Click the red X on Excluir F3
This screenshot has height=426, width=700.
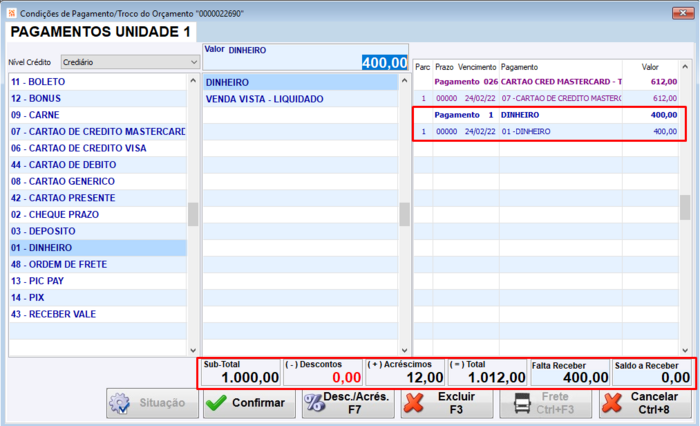coord(414,403)
